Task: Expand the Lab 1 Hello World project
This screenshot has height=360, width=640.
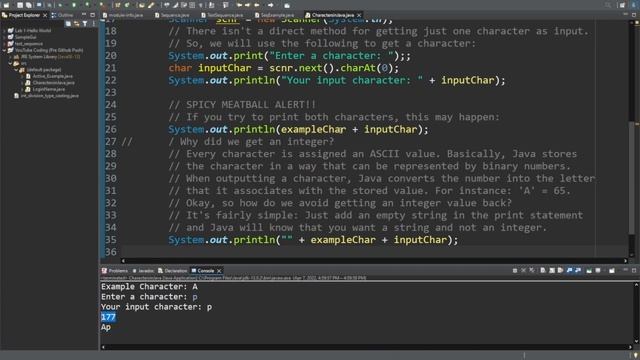Action: click(x=4, y=31)
